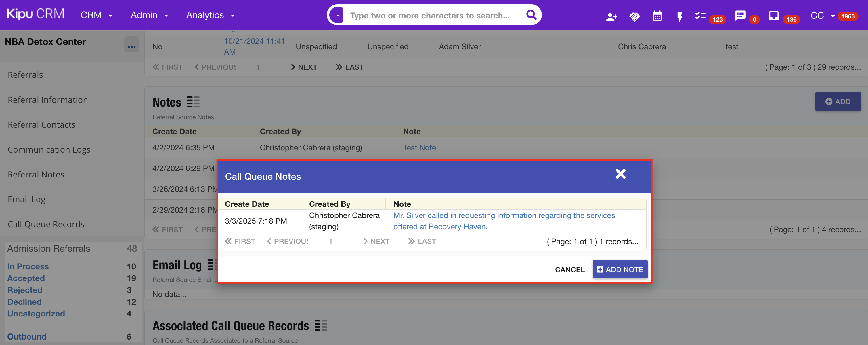This screenshot has width=868, height=345.
Task: Go to Call Queue Records in sidebar
Action: (46, 224)
